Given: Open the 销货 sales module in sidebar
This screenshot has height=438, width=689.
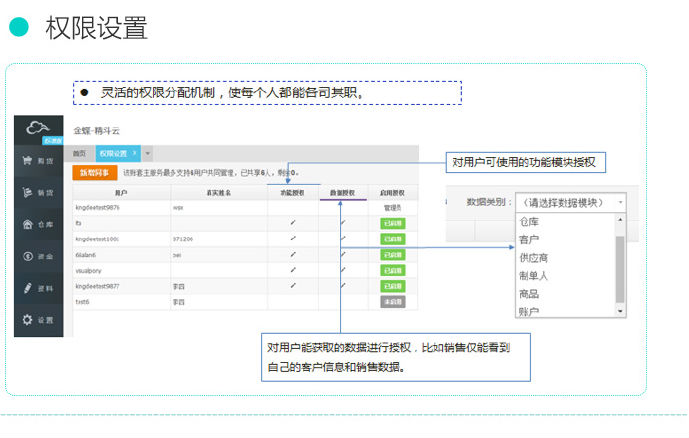Looking at the screenshot, I should click(x=38, y=192).
